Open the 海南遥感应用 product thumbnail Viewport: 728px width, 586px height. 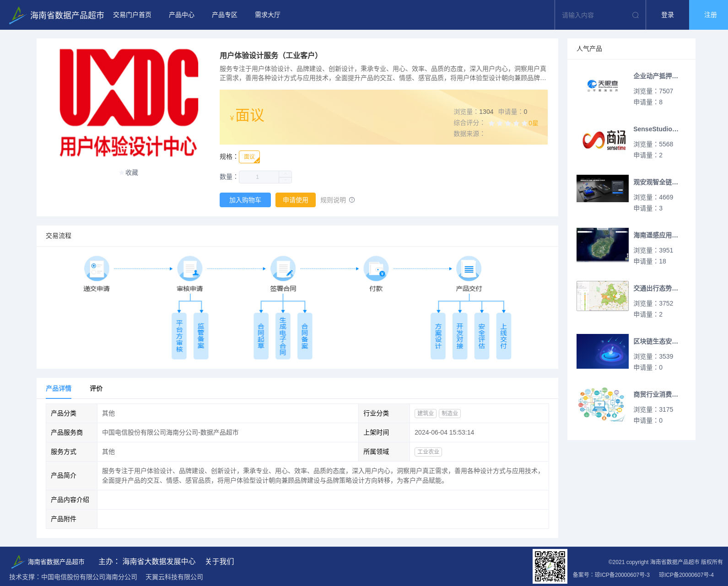[603, 245]
